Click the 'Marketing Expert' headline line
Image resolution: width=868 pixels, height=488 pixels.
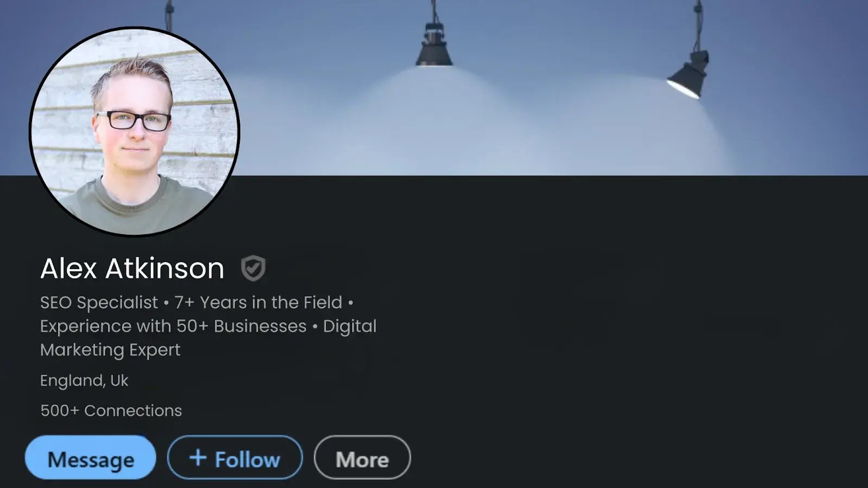(x=110, y=350)
